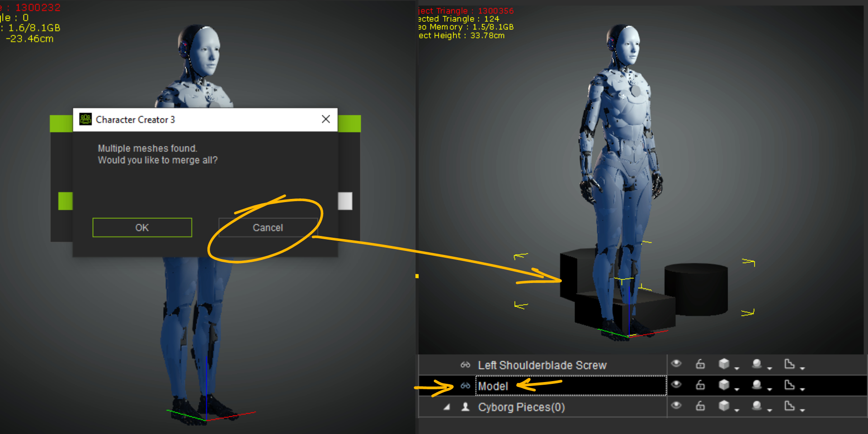Lock the Cyborg Pieces(0) row
Viewport: 868px width, 434px height.
coord(700,406)
